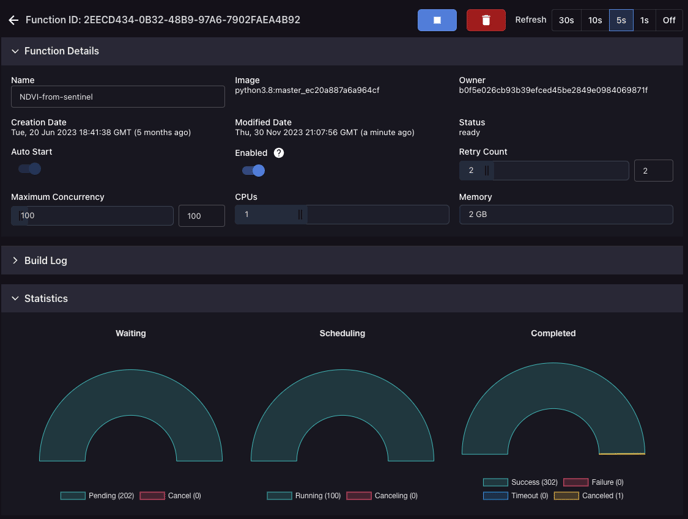Set refresh interval to 30s

coord(566,20)
